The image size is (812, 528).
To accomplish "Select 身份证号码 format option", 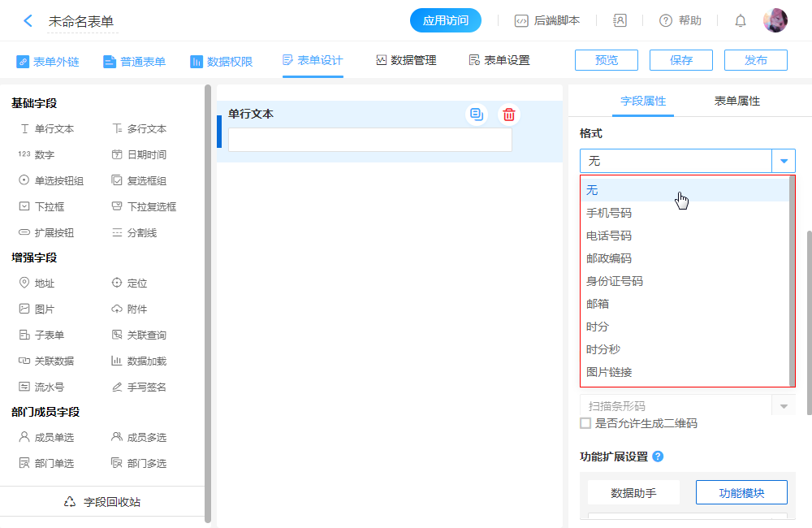I will click(615, 281).
